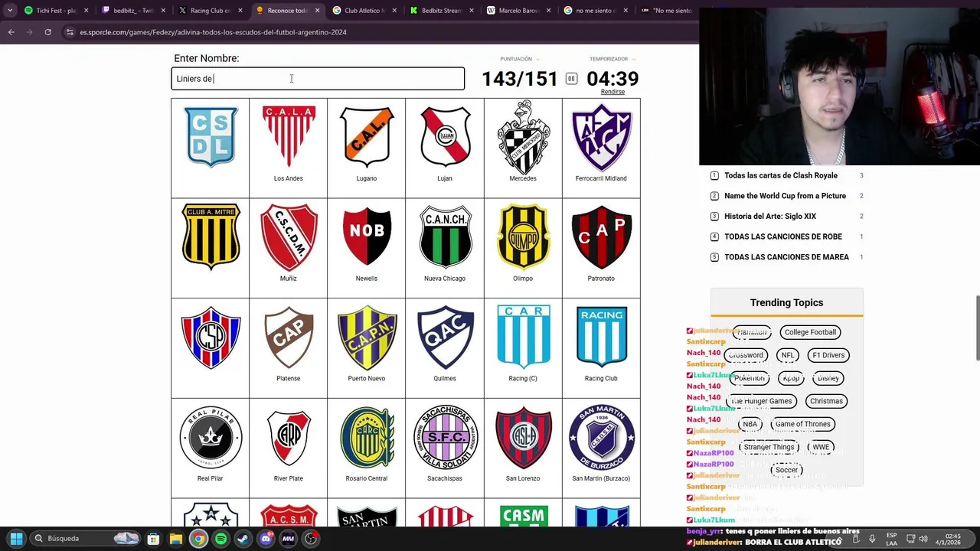The image size is (980, 551).
Task: Click the Real Pilar crown crest
Action: click(211, 437)
